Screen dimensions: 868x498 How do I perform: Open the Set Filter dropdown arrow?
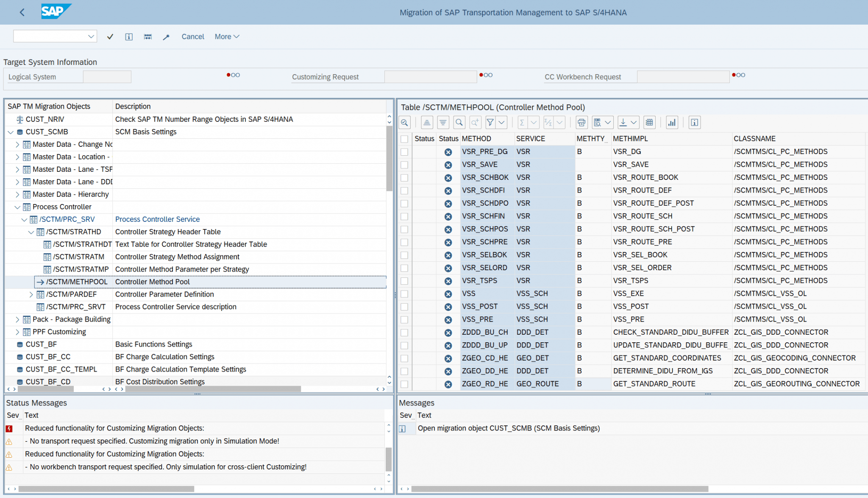click(x=502, y=123)
